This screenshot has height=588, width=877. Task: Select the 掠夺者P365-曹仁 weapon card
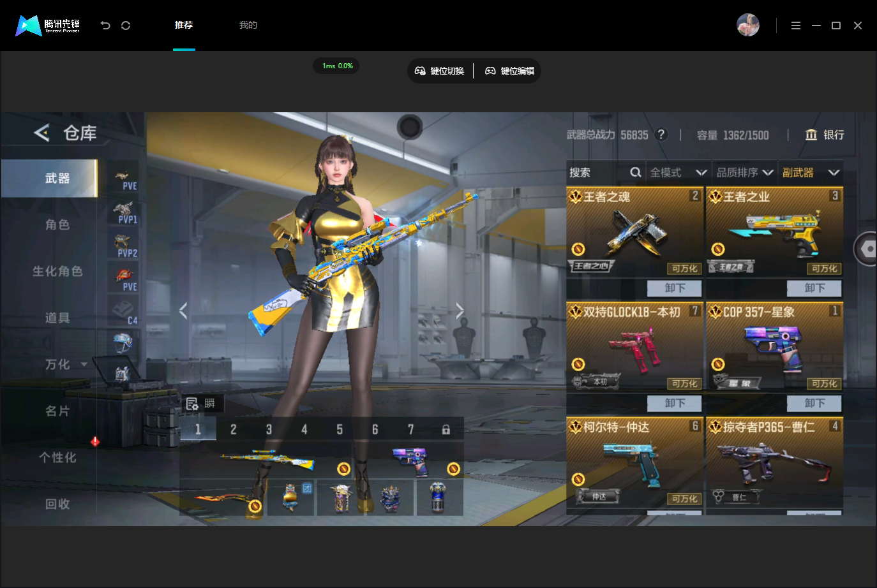point(774,466)
